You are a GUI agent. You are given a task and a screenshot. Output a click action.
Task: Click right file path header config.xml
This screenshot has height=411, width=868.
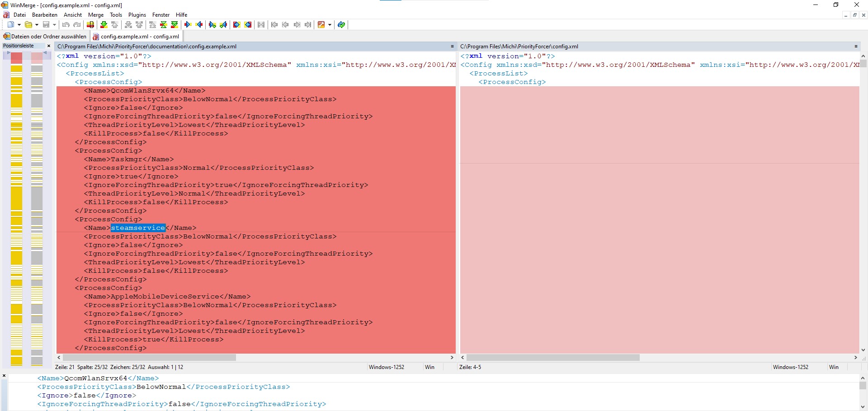click(x=519, y=47)
